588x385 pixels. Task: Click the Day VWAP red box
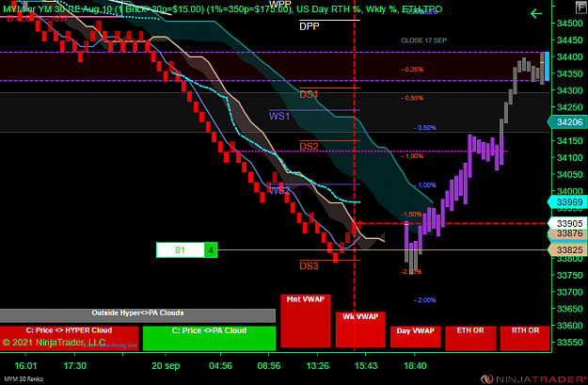tap(415, 337)
